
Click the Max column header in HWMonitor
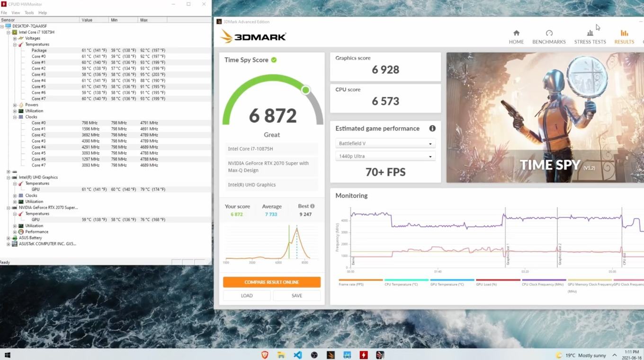coord(152,20)
